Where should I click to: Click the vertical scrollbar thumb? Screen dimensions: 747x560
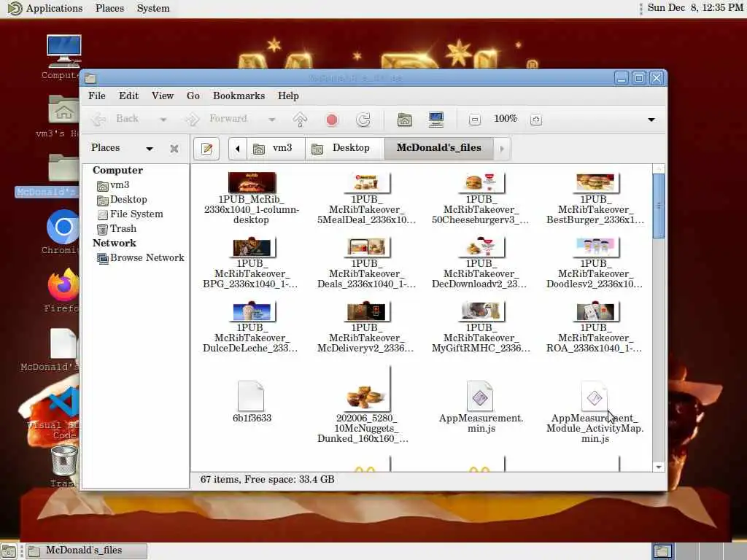coord(659,206)
